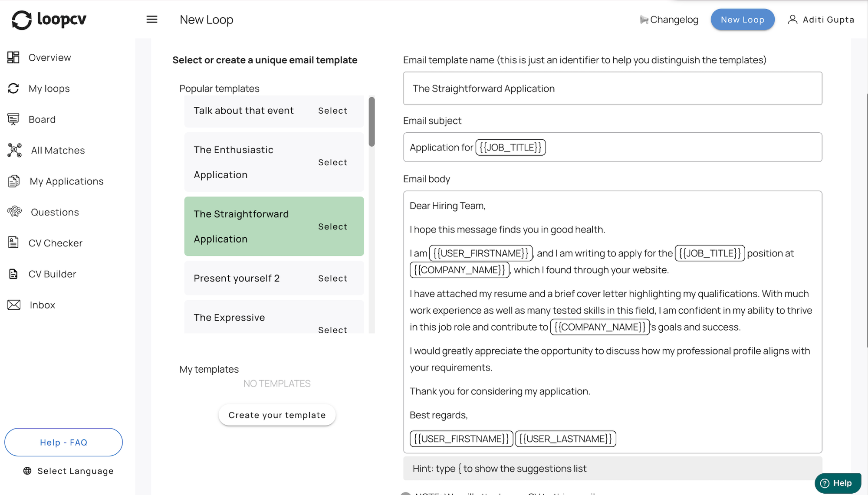Open My loops via refresh icon
The width and height of the screenshot is (868, 495).
pyautogui.click(x=13, y=89)
